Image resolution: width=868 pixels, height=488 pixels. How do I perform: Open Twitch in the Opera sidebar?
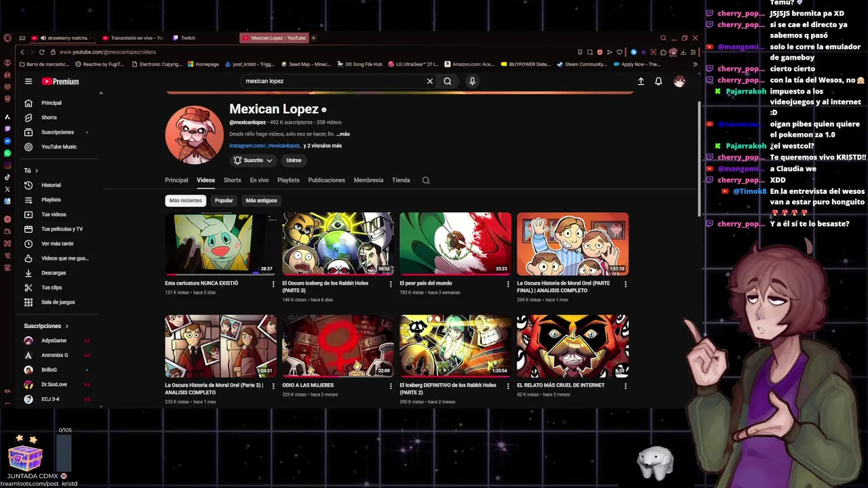[7, 129]
